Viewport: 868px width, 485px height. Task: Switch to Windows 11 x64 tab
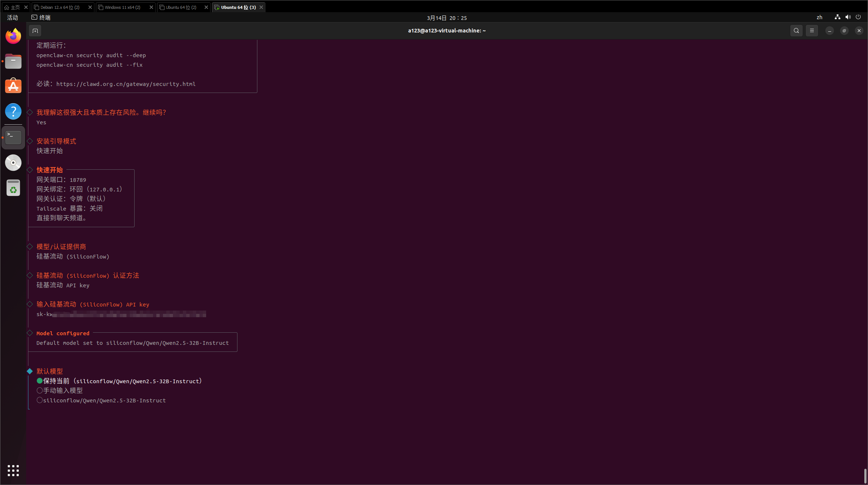tap(122, 7)
